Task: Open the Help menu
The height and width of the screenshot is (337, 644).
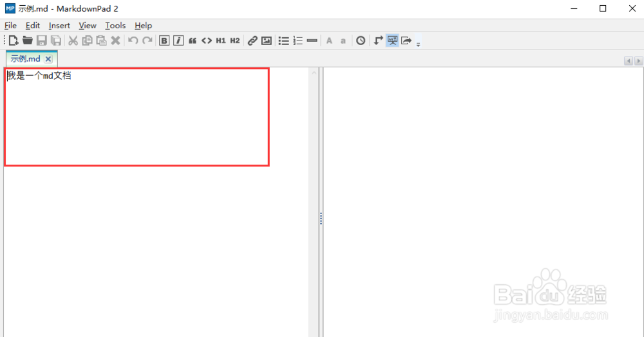Action: [x=144, y=26]
